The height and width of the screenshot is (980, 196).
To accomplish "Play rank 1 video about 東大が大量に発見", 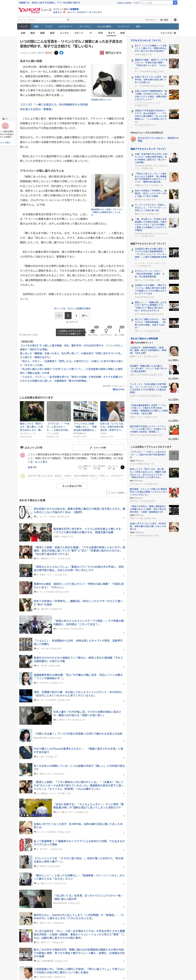I will click(x=174, y=252).
